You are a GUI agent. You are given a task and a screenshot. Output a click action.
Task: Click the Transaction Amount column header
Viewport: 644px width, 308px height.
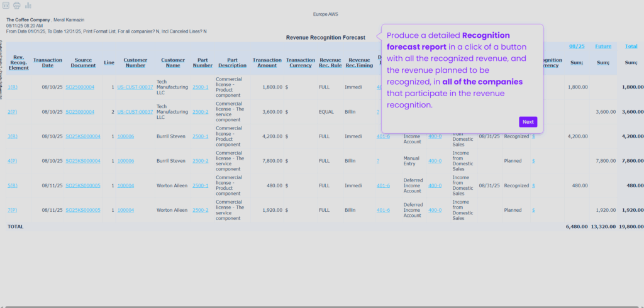tap(267, 62)
